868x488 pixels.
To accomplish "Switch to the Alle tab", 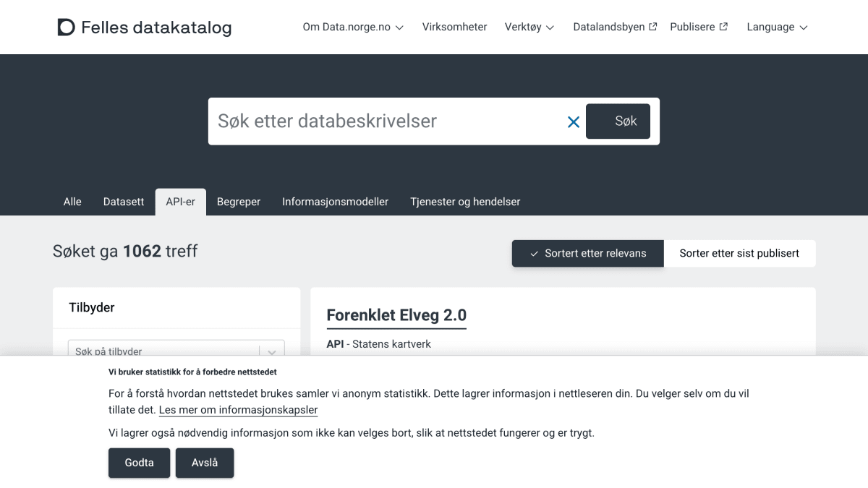I will click(x=72, y=202).
